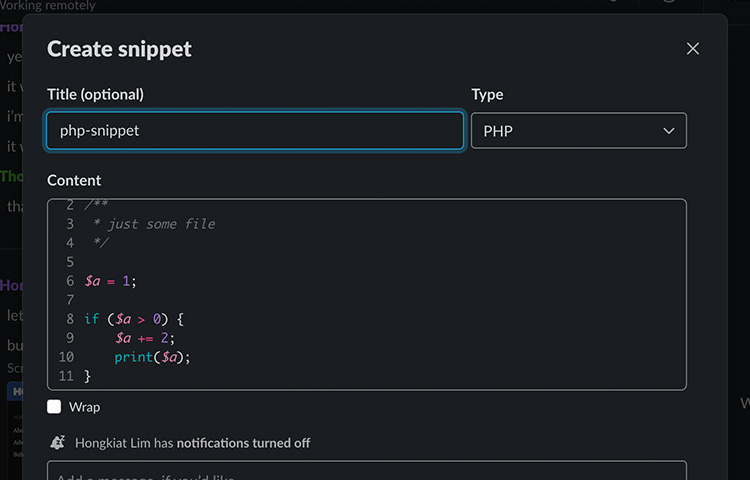Click the empty line 5 in the editor
The image size is (750, 480).
(367, 262)
